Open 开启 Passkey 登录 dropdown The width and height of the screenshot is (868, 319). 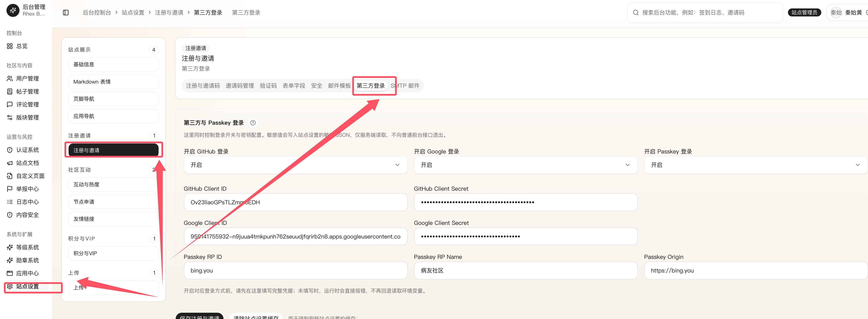[756, 165]
